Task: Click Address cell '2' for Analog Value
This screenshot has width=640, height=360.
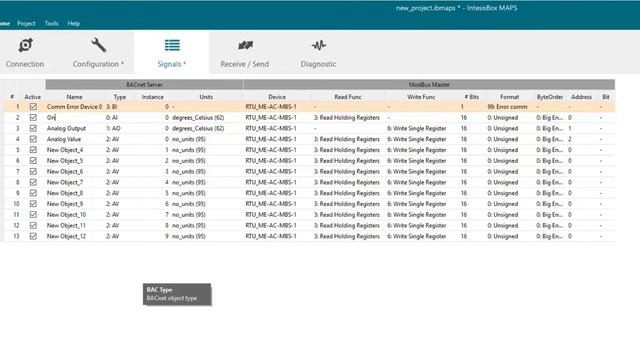Action: click(570, 139)
